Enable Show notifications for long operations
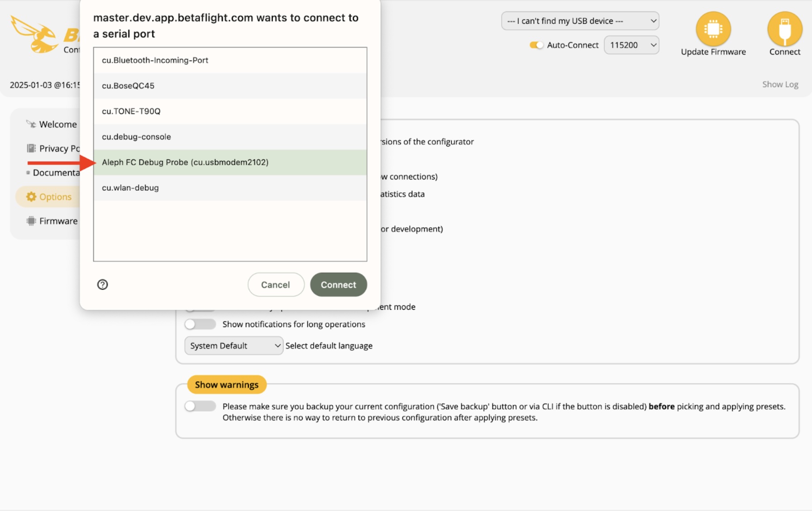Image resolution: width=812 pixels, height=511 pixels. (200, 324)
